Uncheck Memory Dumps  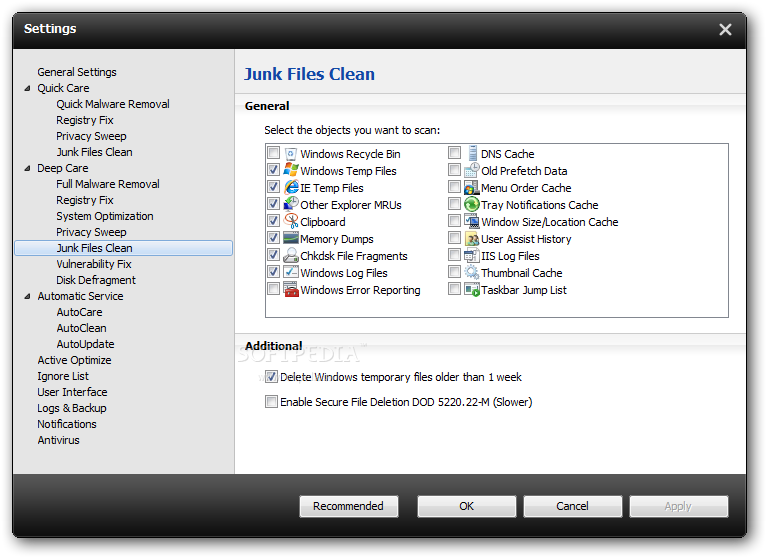point(273,238)
